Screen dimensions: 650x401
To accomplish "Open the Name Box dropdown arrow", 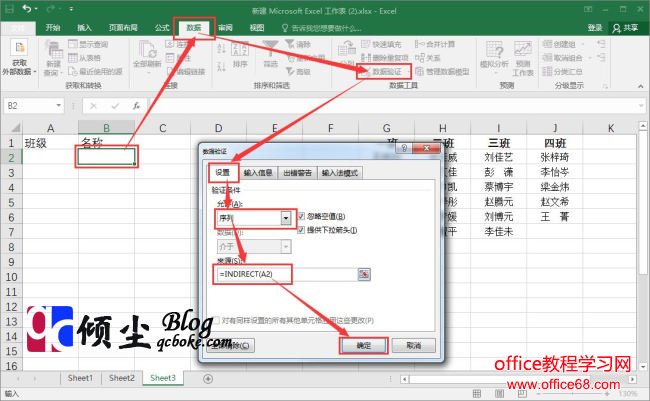I will (58, 106).
